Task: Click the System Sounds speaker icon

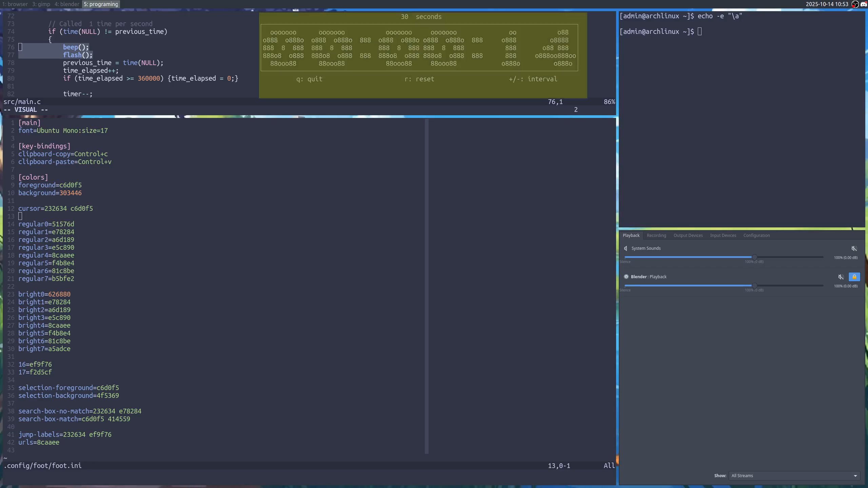Action: pyautogui.click(x=626, y=248)
